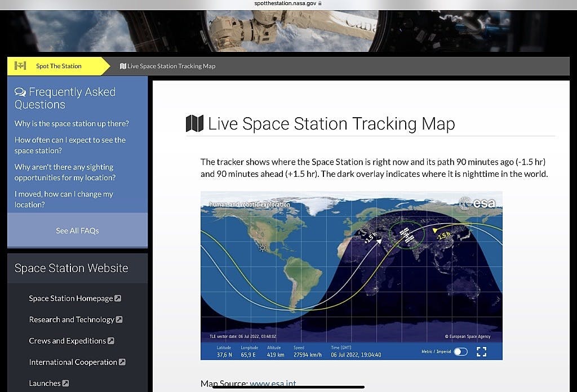Open the www.esa.int map source link
Viewport: 577px width, 392px height.
click(x=273, y=384)
